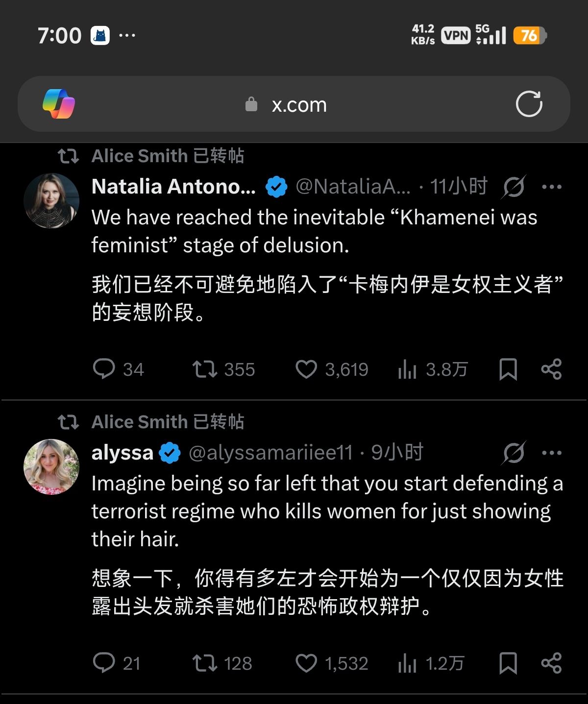Reply to alyssa's post
The width and height of the screenshot is (588, 704).
coord(104,663)
